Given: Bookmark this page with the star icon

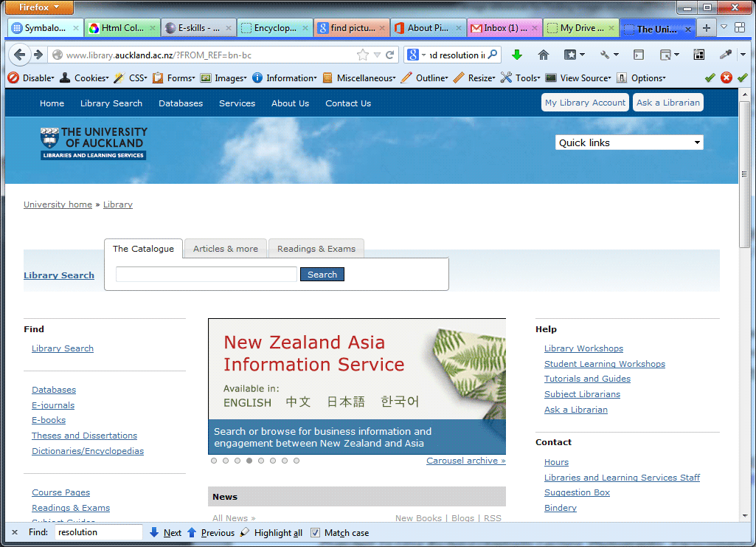Looking at the screenshot, I should click(x=363, y=55).
